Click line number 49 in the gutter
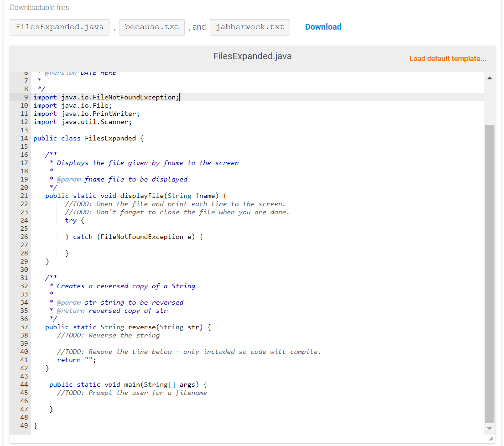The image size is (504, 446). click(24, 425)
